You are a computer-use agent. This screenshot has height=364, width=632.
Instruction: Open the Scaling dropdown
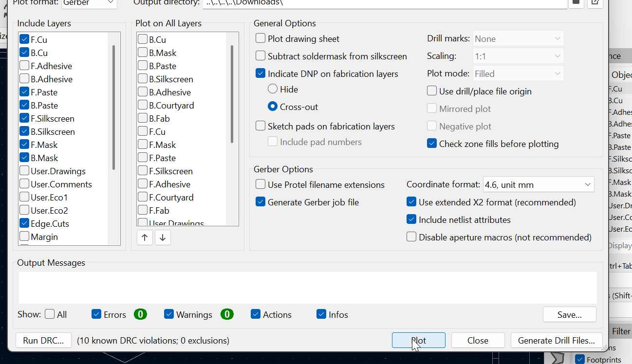tap(518, 56)
